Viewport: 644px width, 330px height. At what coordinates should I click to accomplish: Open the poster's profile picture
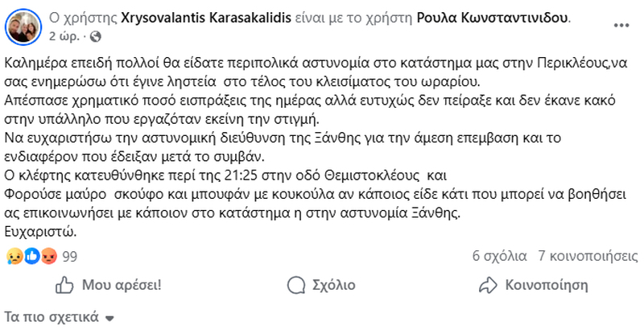[23, 27]
